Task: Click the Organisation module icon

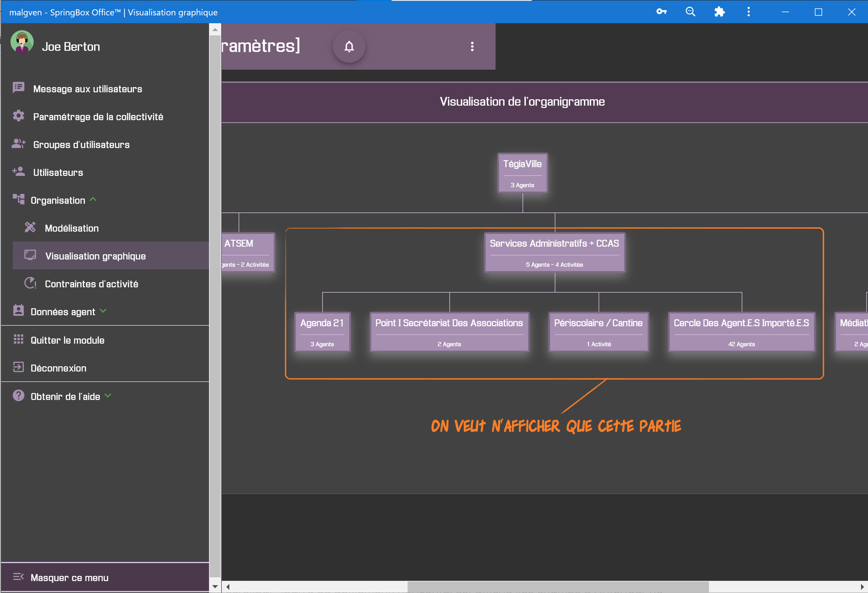Action: tap(18, 200)
